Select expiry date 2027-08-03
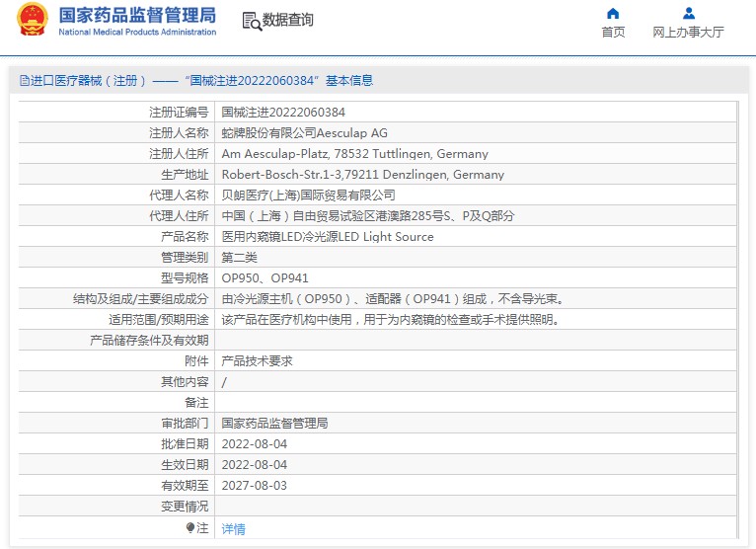The width and height of the screenshot is (756, 549). pyautogui.click(x=254, y=486)
